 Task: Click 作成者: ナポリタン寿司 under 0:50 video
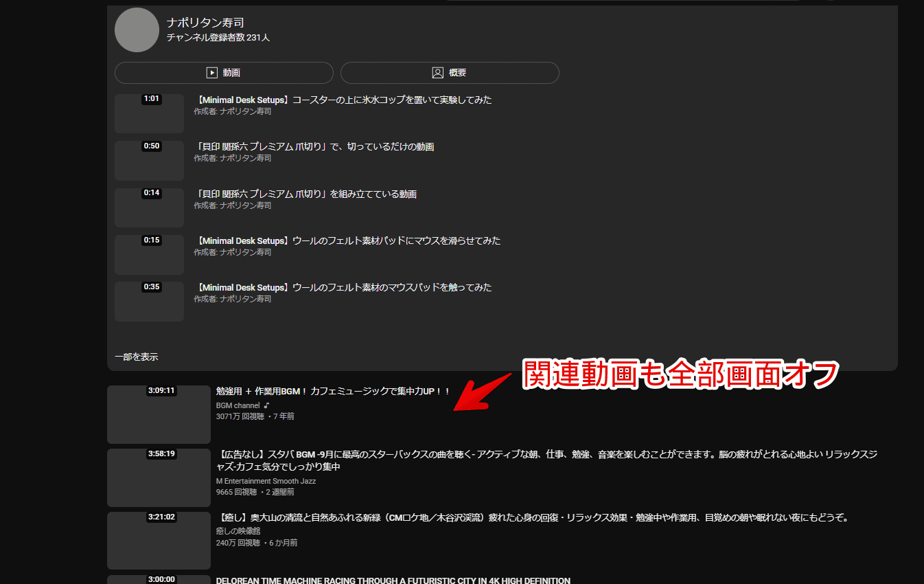(x=233, y=158)
